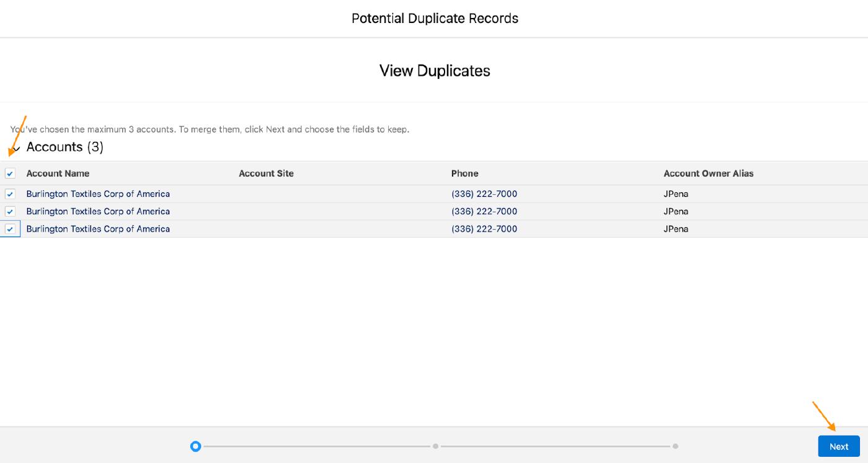Collapse the Accounts (3) section chevron

pos(15,148)
